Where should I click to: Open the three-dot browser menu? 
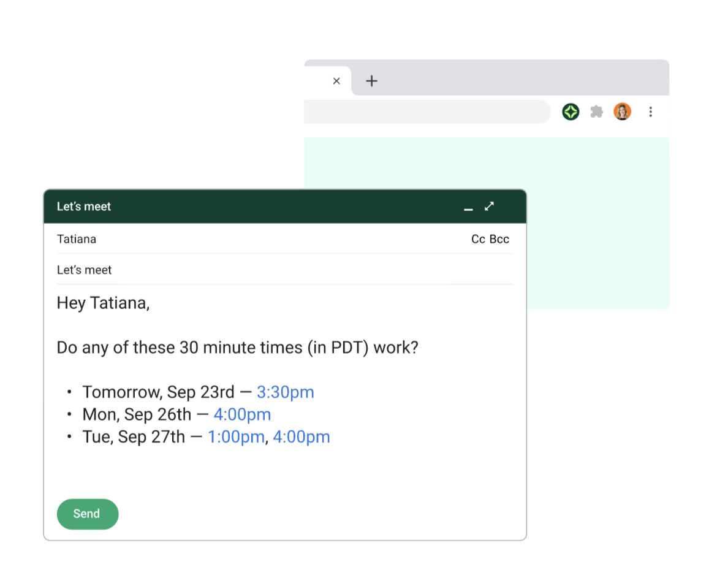click(651, 112)
